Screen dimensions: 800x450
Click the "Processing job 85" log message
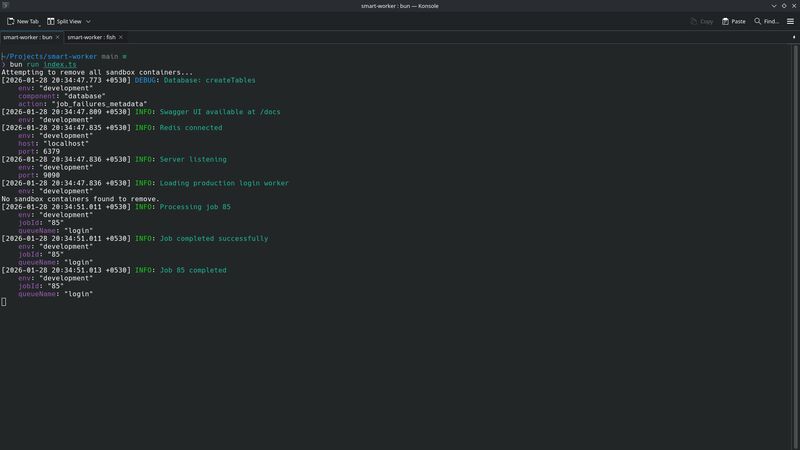pos(195,207)
